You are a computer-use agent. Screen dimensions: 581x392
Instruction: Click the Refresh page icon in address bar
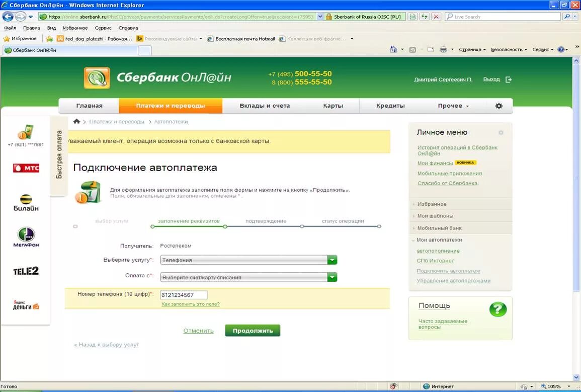[x=424, y=17]
